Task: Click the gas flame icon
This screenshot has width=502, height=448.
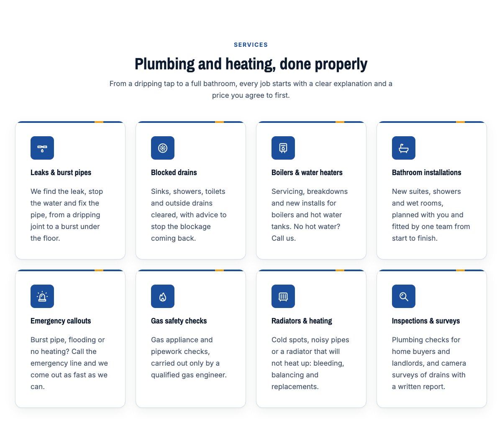Action: 163,296
